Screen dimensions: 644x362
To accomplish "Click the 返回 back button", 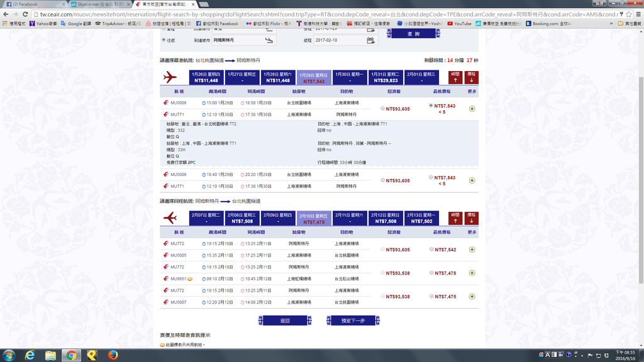I will click(285, 321).
